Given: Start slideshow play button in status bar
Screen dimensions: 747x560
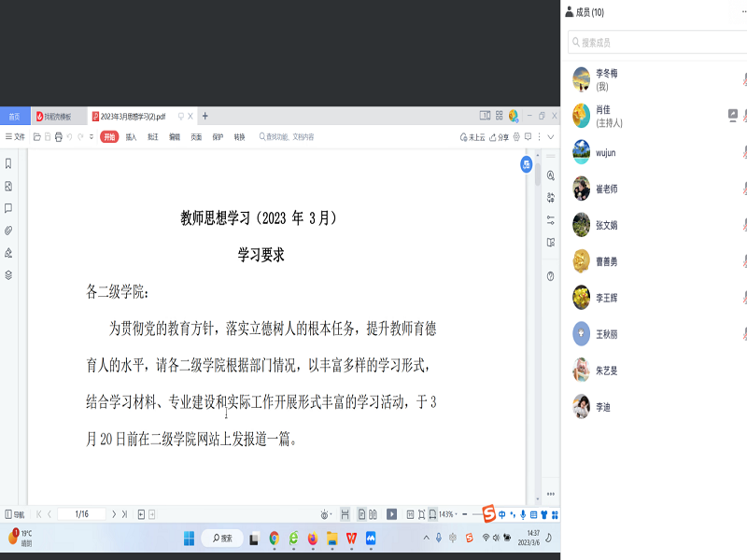Looking at the screenshot, I should point(392,514).
